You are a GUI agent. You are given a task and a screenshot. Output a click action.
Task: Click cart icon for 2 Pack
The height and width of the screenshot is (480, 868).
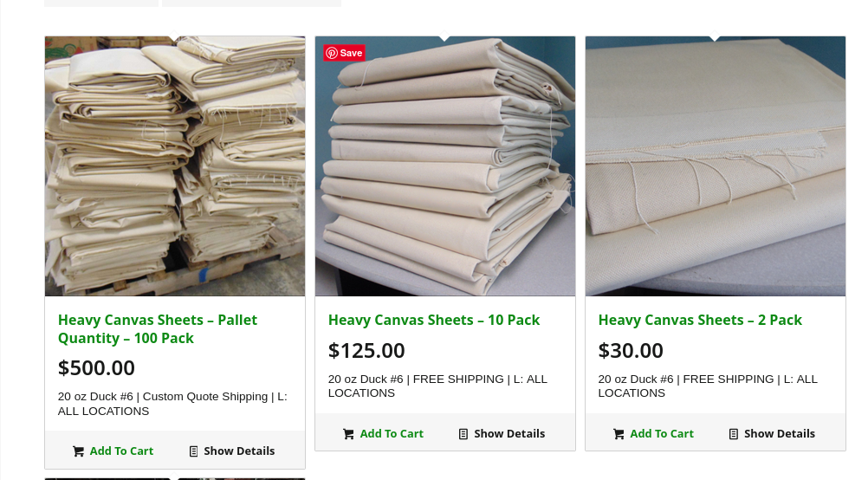click(619, 434)
